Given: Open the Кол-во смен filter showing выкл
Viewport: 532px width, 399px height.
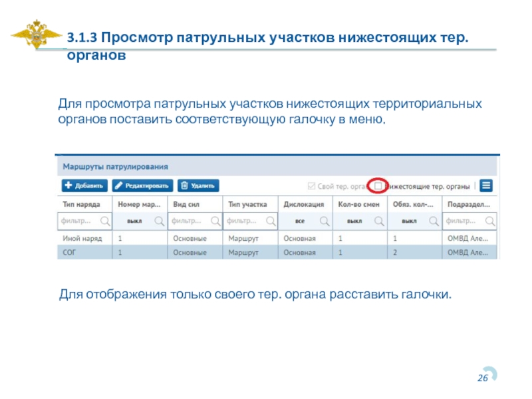Looking at the screenshot, I should tap(360, 221).
